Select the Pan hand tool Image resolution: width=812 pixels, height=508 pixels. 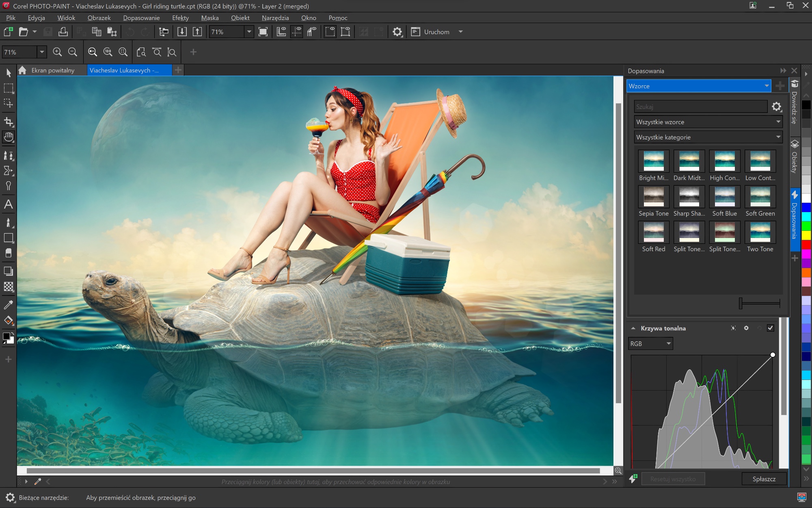pos(9,137)
